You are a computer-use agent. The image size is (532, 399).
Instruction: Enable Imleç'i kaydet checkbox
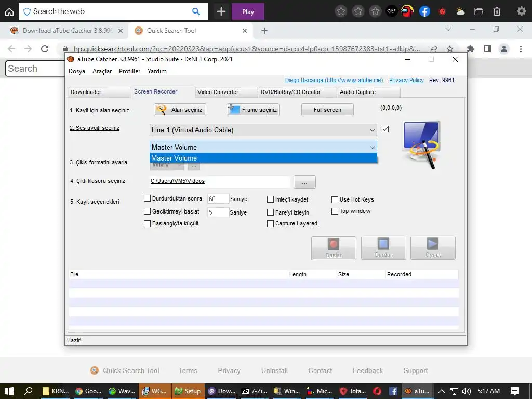tap(270, 199)
